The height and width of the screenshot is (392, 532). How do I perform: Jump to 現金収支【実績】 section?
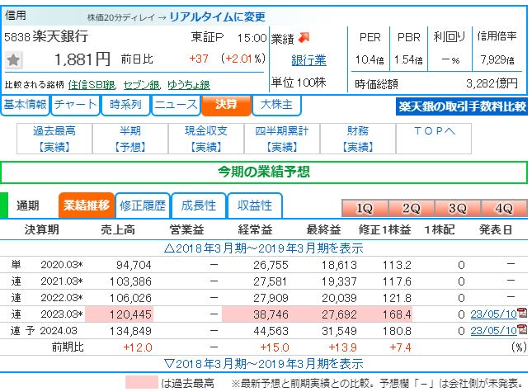(x=206, y=139)
